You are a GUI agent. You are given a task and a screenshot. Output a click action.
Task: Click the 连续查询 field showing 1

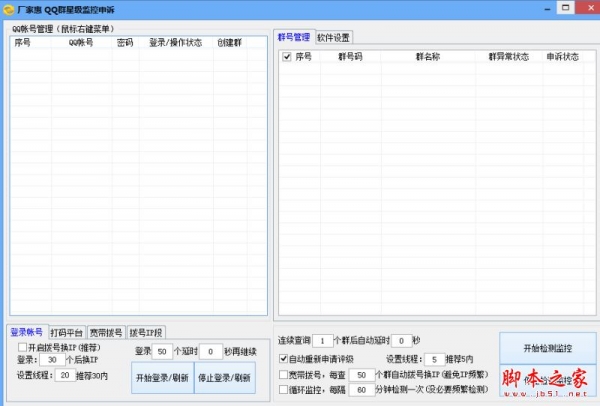[x=323, y=341]
